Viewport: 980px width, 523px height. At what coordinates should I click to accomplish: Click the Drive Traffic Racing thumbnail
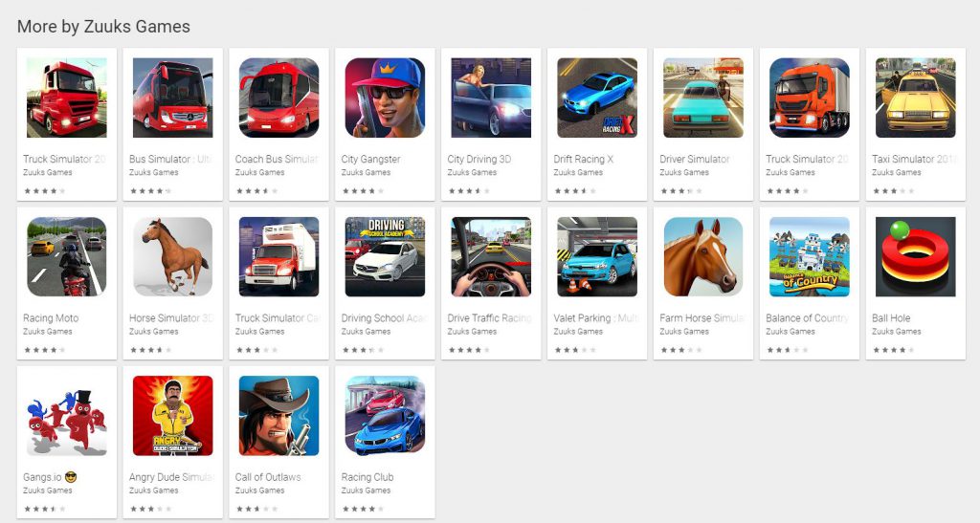(491, 256)
